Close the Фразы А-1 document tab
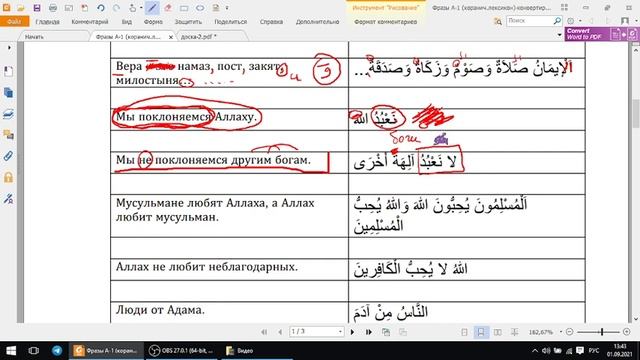 [171, 37]
